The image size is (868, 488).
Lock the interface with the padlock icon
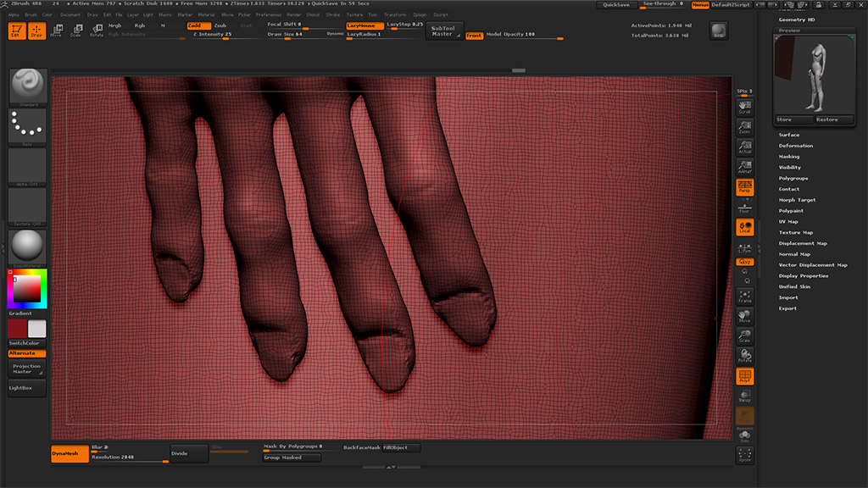click(819, 4)
